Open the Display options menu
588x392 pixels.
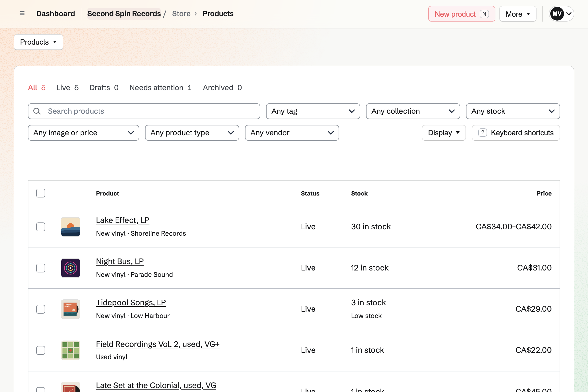coord(444,133)
